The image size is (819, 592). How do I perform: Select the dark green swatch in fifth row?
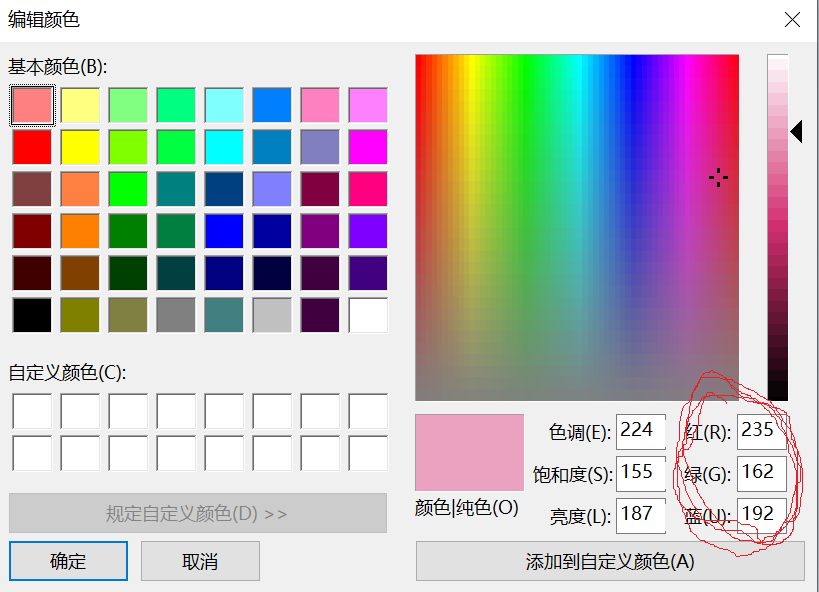tap(128, 273)
